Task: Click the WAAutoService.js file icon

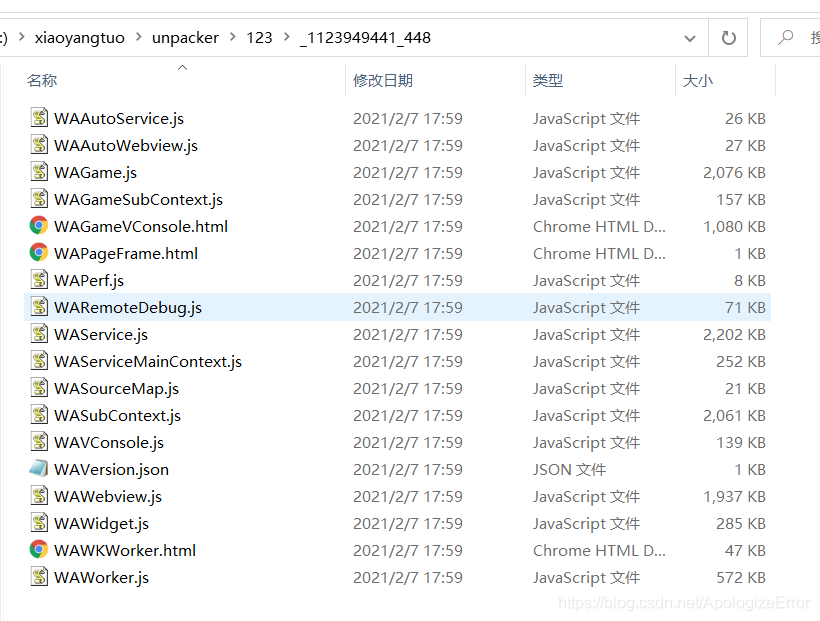Action: tap(39, 118)
